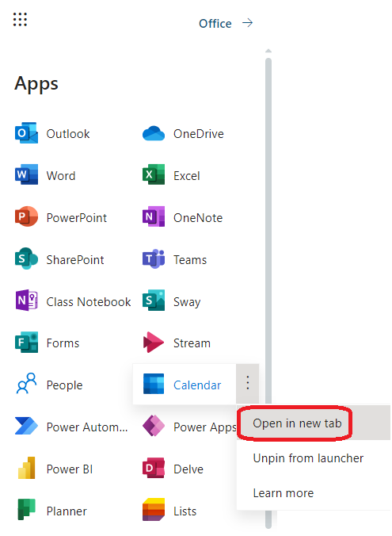Open the Word app icon

click(26, 174)
